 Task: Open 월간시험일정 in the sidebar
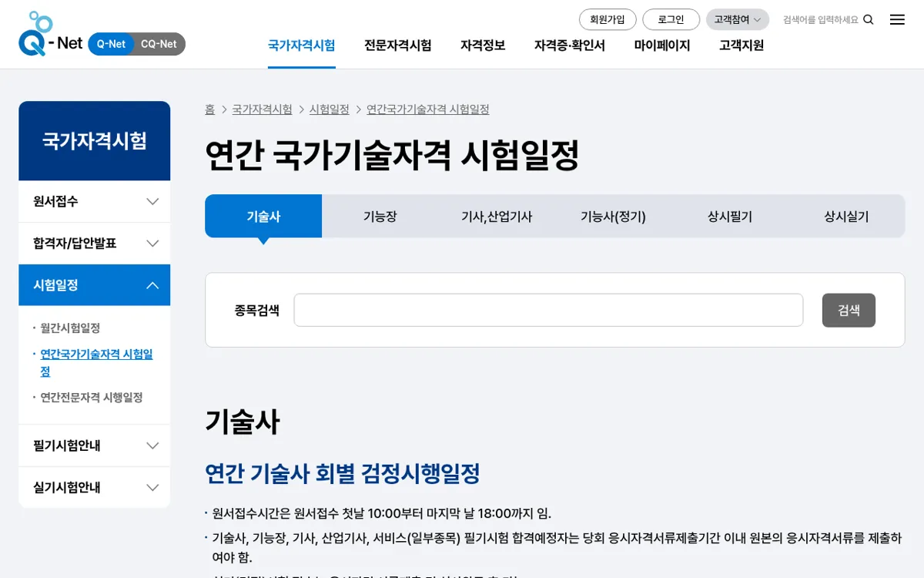coord(70,328)
